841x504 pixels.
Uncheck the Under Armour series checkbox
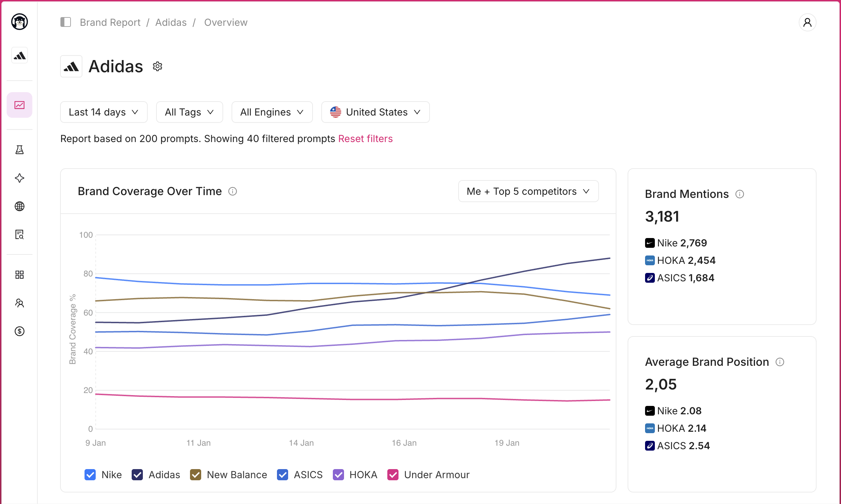pos(393,475)
